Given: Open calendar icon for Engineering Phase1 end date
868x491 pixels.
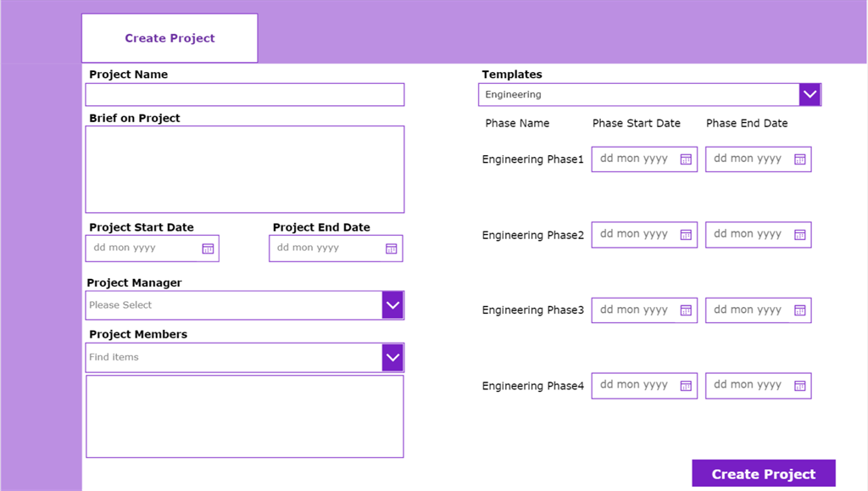Looking at the screenshot, I should [x=799, y=159].
